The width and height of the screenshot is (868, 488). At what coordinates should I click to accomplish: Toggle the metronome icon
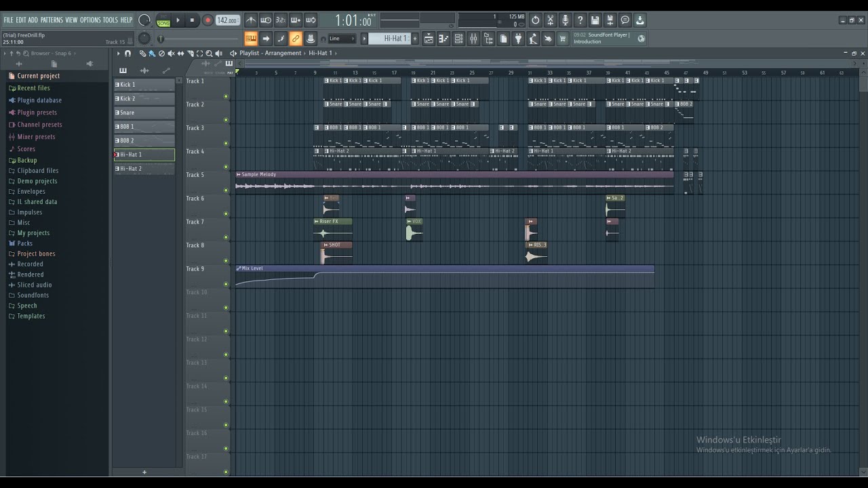[x=251, y=20]
